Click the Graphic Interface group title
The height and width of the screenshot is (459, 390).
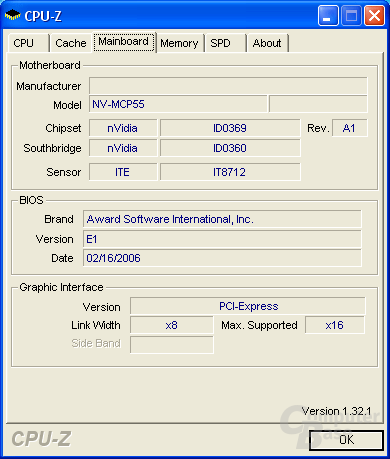tap(61, 287)
